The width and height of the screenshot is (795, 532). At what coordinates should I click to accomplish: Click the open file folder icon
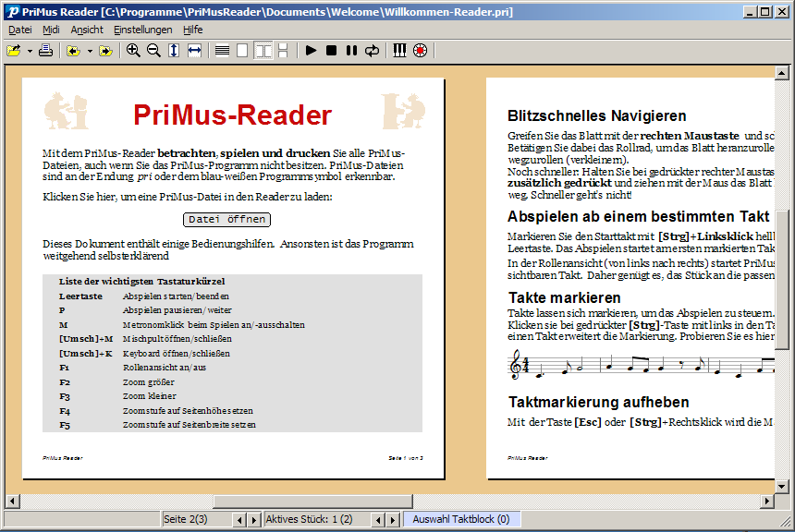pos(14,50)
